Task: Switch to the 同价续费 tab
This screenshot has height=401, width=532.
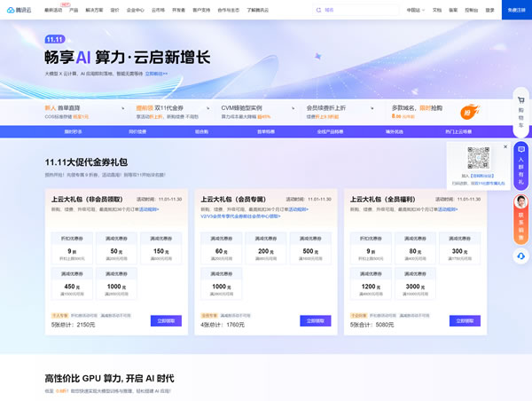Action: [137, 131]
